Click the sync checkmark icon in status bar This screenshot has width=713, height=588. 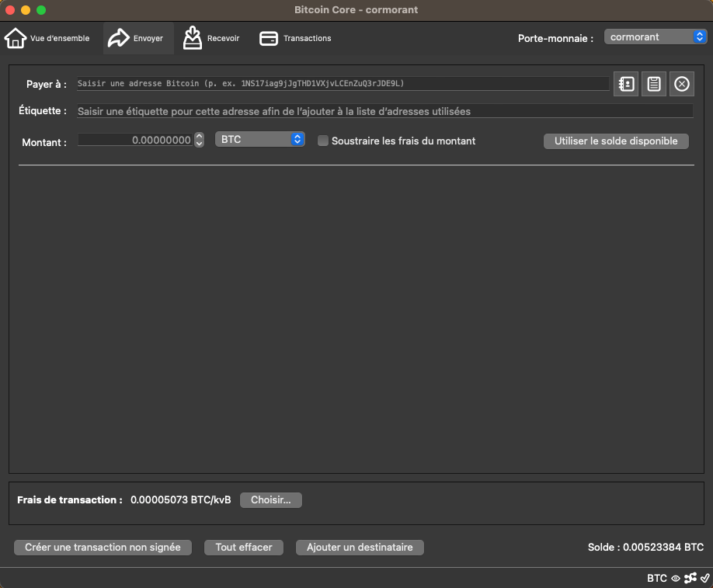pyautogui.click(x=704, y=578)
